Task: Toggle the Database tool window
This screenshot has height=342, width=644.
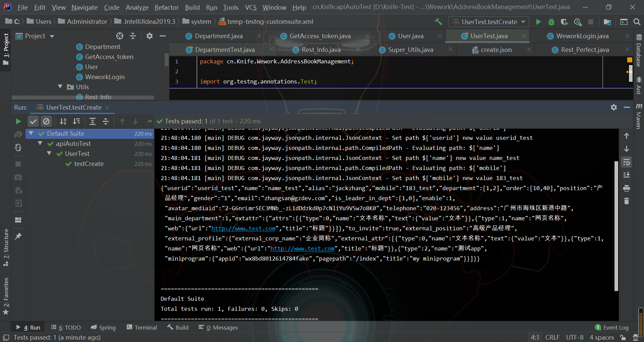Action: click(x=639, y=50)
